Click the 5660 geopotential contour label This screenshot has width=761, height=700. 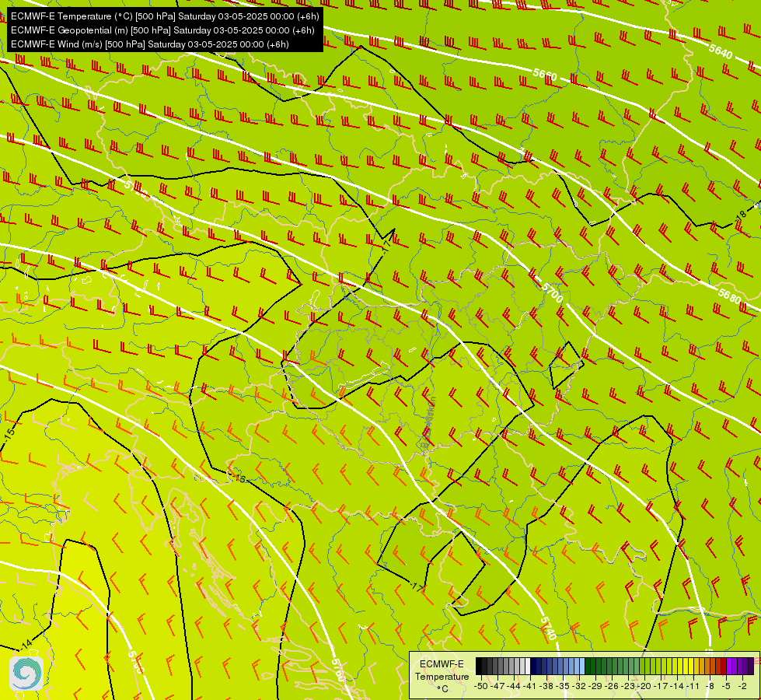[x=545, y=75]
